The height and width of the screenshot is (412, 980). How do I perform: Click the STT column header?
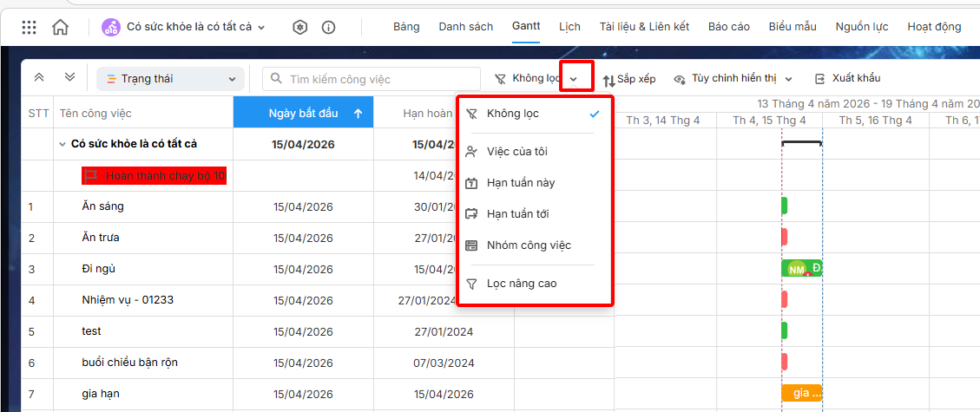37,113
